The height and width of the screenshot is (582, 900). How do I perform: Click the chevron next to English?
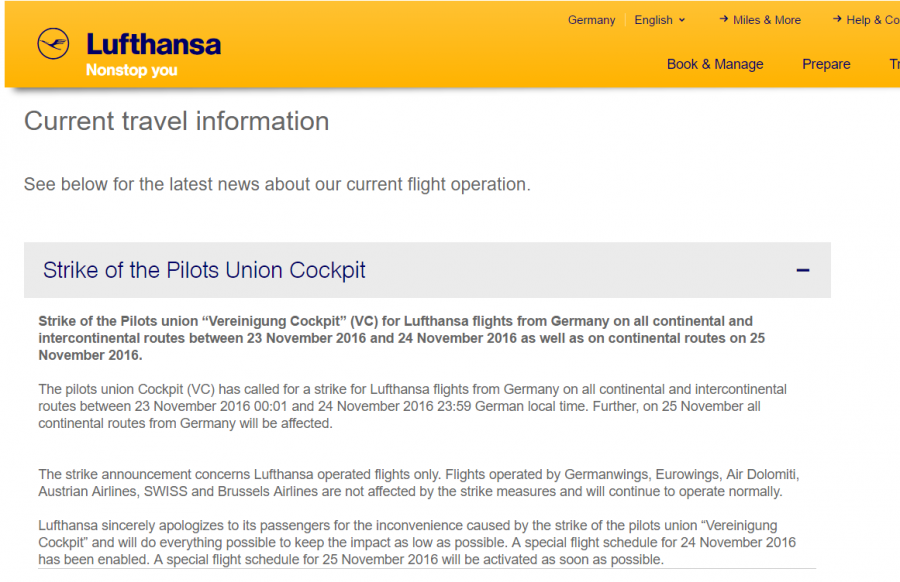pyautogui.click(x=682, y=20)
